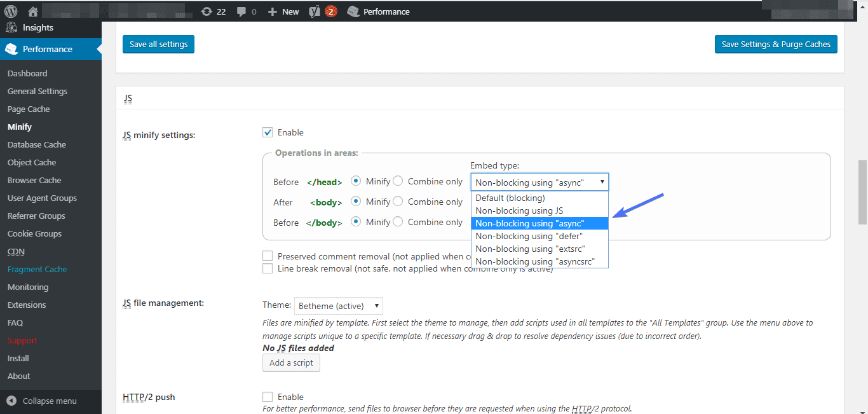
Task: Click the JS section heading
Action: click(128, 99)
